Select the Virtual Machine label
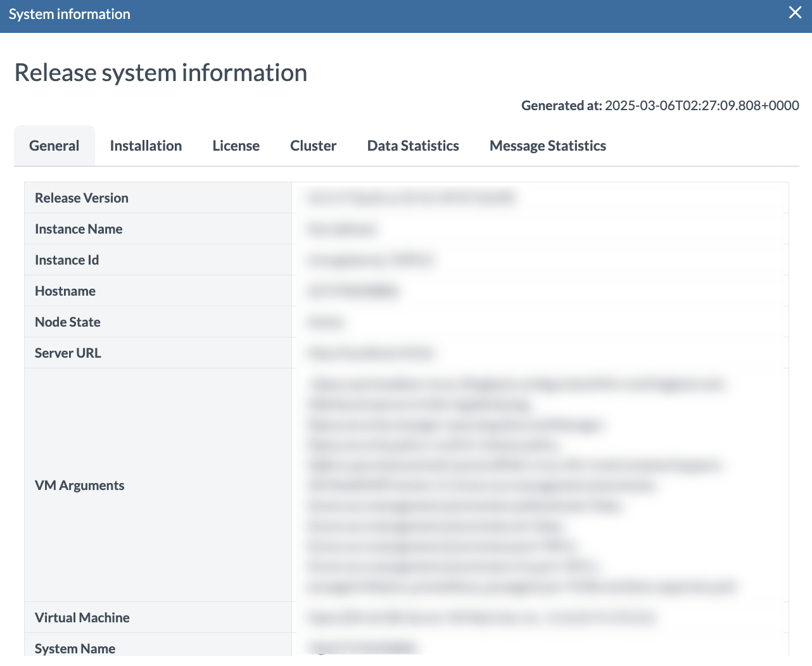 coord(82,618)
